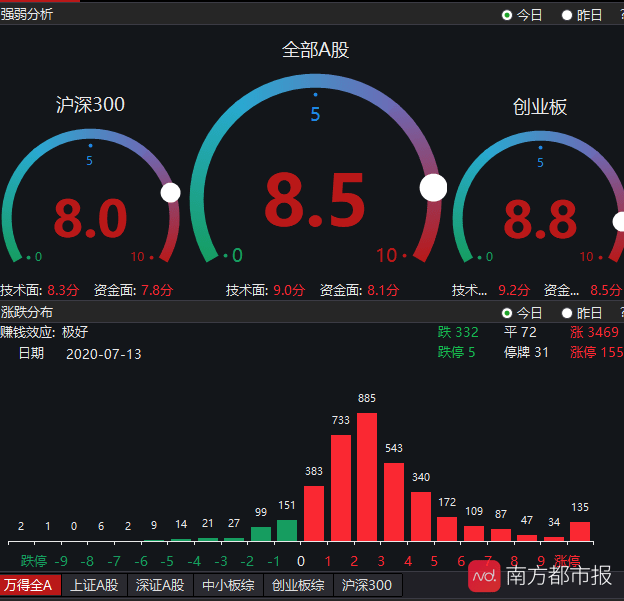Click 资金面 7.8分 under 沪深300
624x601 pixels.
[x=134, y=290]
